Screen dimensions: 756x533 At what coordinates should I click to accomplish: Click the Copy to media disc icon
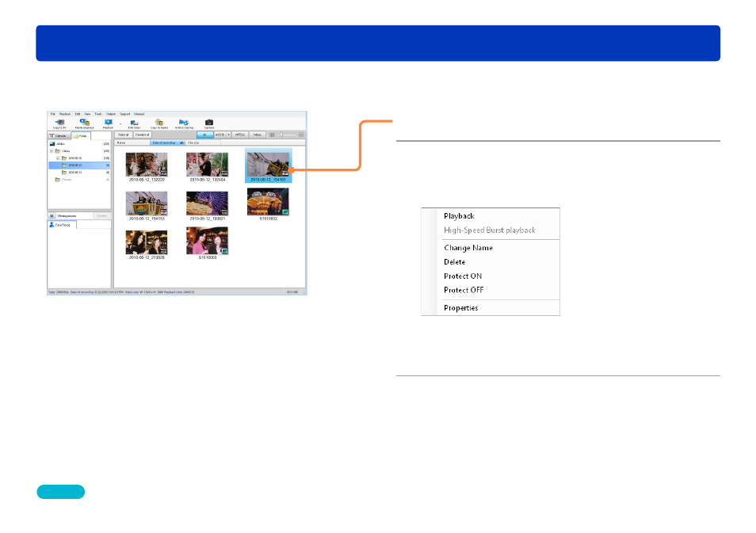(159, 123)
